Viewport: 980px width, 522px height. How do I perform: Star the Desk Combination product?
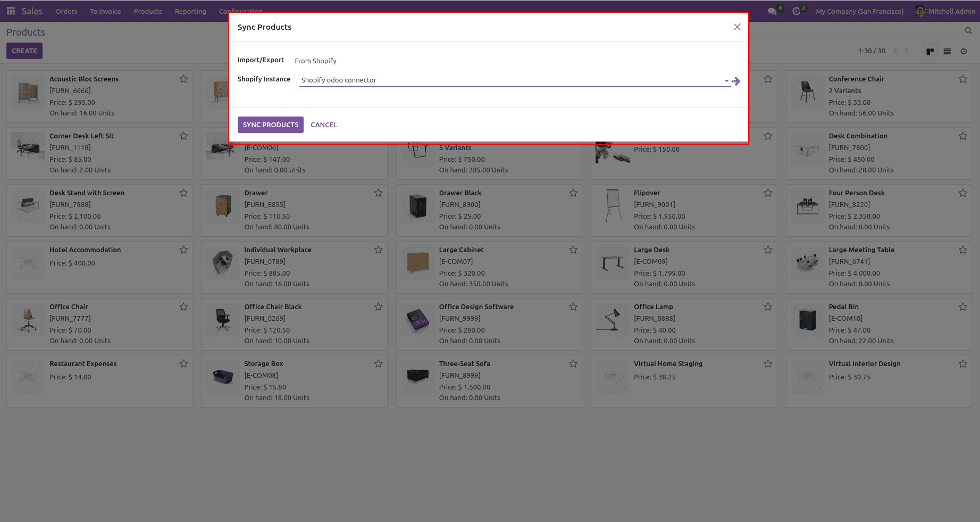(x=962, y=136)
